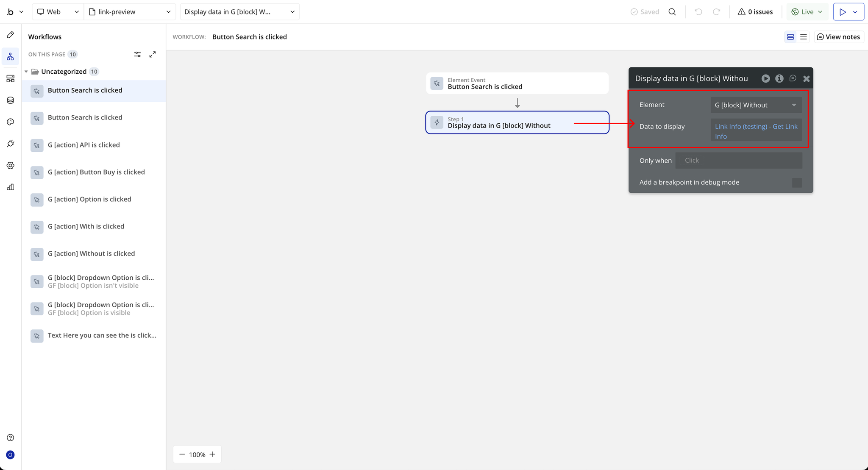Open the Logs chart icon
This screenshot has width=868, height=470.
click(x=11, y=187)
